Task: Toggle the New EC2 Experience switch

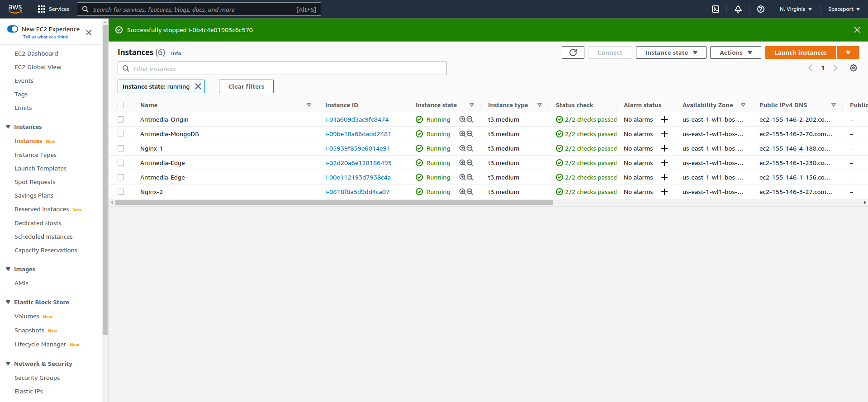Action: pos(13,29)
